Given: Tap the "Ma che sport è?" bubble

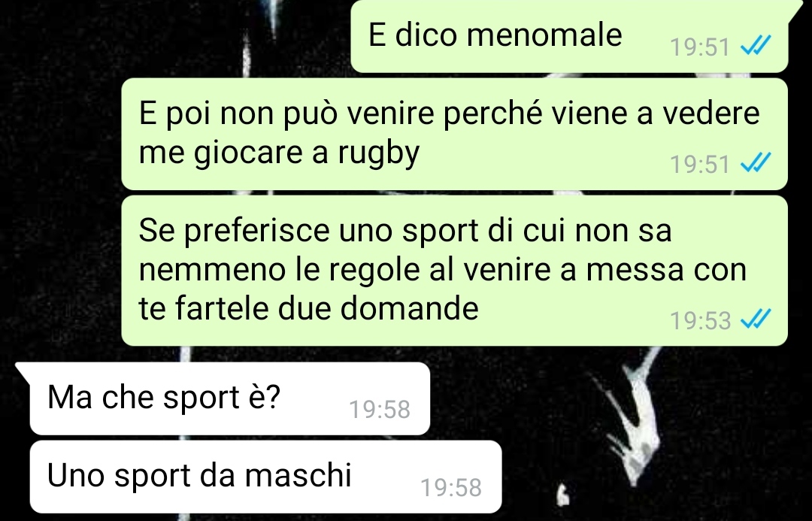Looking at the screenshot, I should click(x=230, y=398).
